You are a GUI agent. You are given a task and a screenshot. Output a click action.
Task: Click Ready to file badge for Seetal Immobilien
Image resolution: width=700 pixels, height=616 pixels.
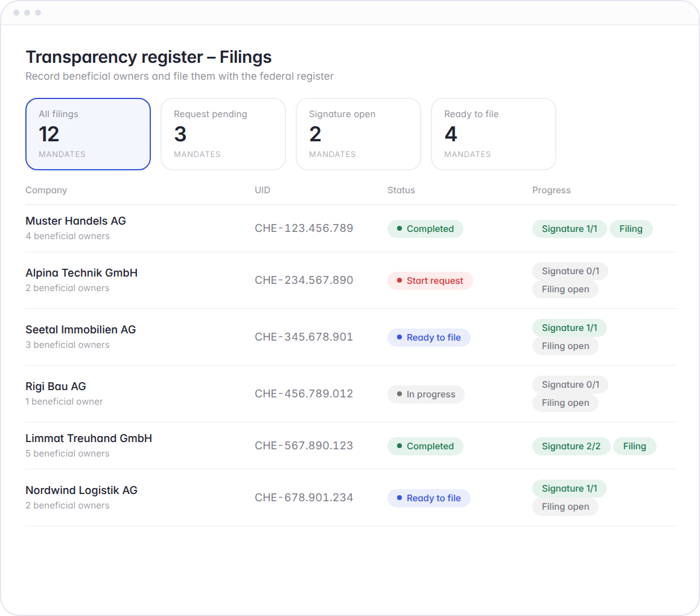[x=429, y=338]
